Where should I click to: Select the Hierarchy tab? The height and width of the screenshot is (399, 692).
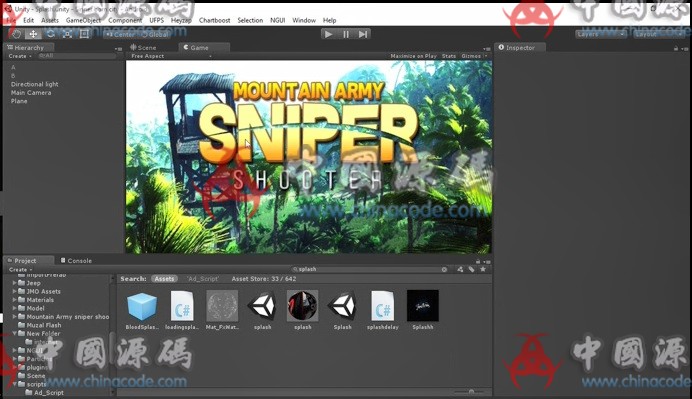click(x=29, y=47)
